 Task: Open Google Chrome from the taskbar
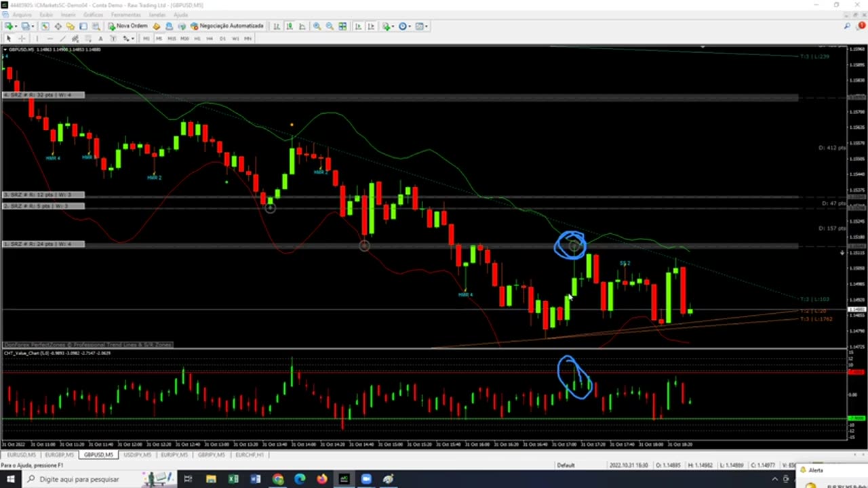tap(278, 479)
